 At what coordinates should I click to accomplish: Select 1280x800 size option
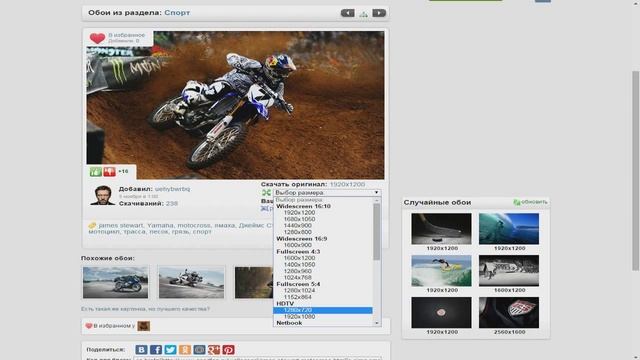(x=298, y=232)
